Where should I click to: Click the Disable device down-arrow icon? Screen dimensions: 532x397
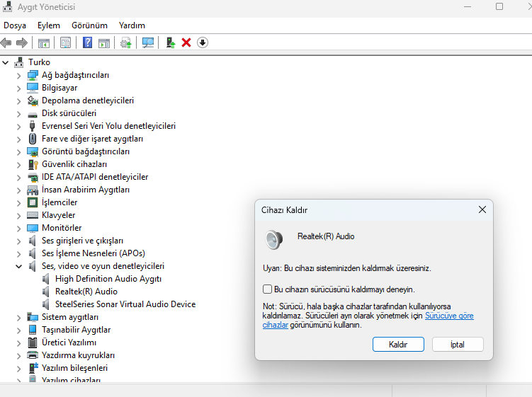pyautogui.click(x=203, y=42)
